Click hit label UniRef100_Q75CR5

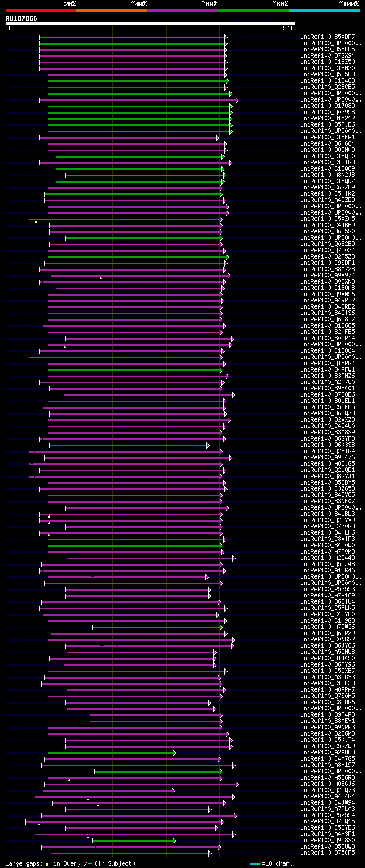click(327, 853)
